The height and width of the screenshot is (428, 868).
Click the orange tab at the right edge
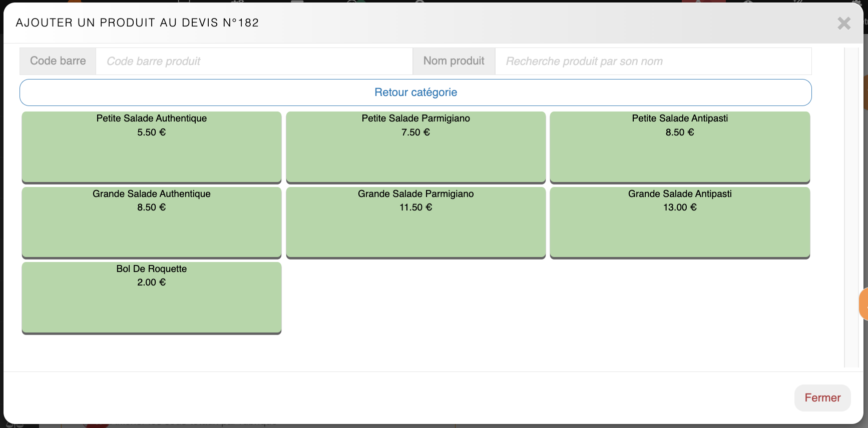pos(863,303)
